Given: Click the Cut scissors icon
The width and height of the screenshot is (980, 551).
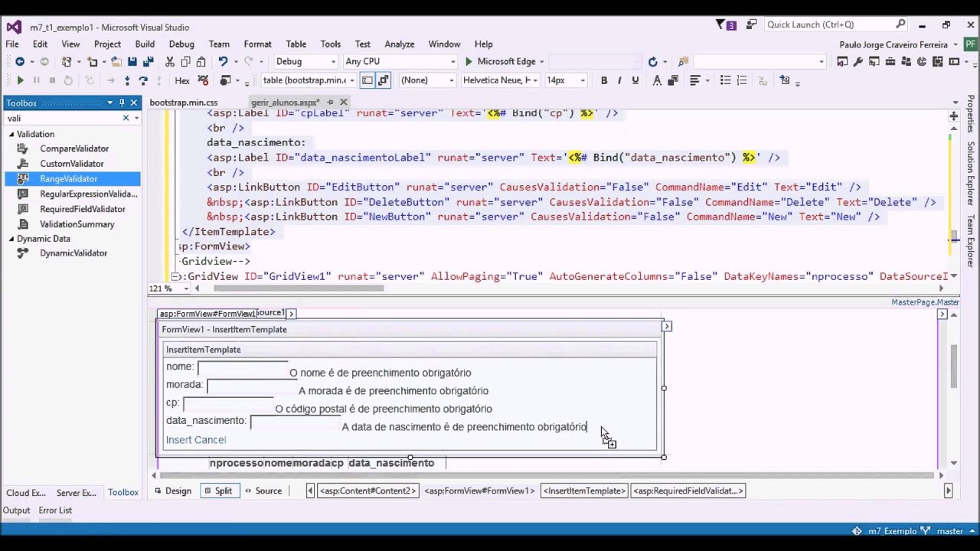Looking at the screenshot, I should coord(170,61).
